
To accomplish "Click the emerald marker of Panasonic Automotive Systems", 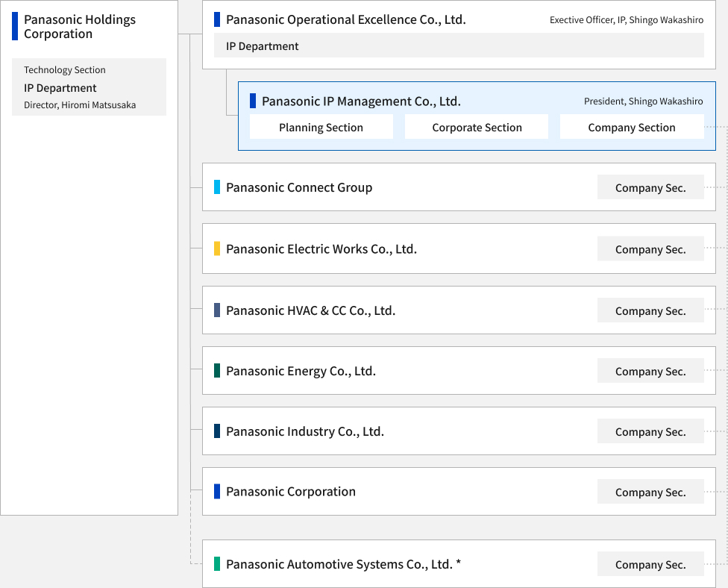I will point(216,564).
